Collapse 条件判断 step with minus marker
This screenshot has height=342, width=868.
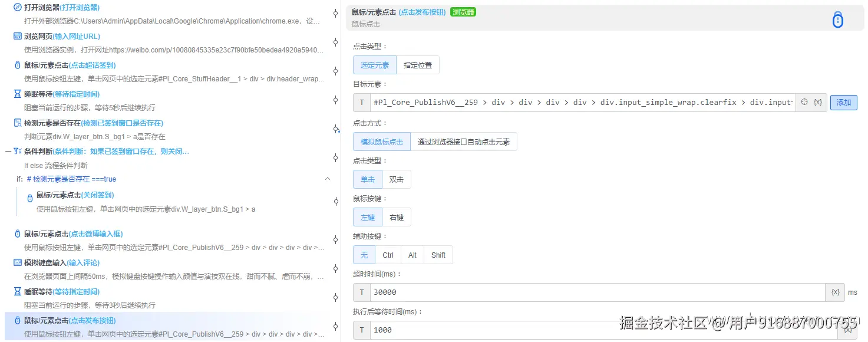(8, 152)
